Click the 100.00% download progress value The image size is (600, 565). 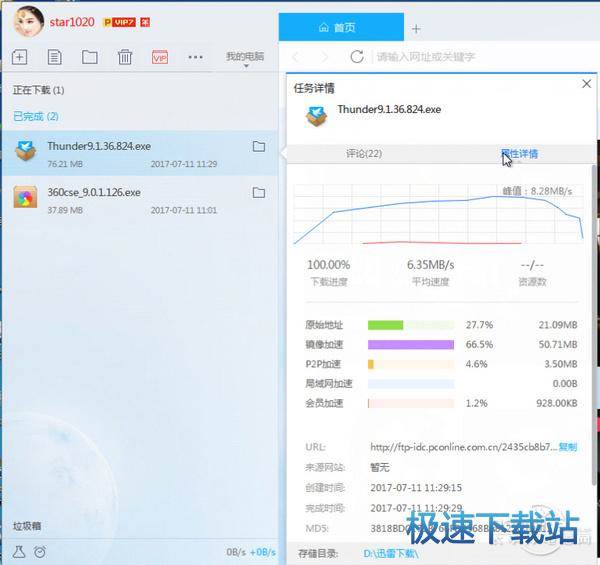(329, 265)
